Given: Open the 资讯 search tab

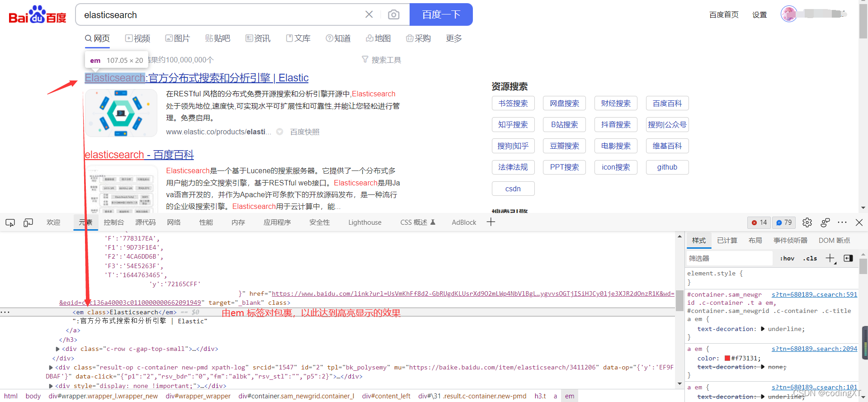Looking at the screenshot, I should [258, 38].
